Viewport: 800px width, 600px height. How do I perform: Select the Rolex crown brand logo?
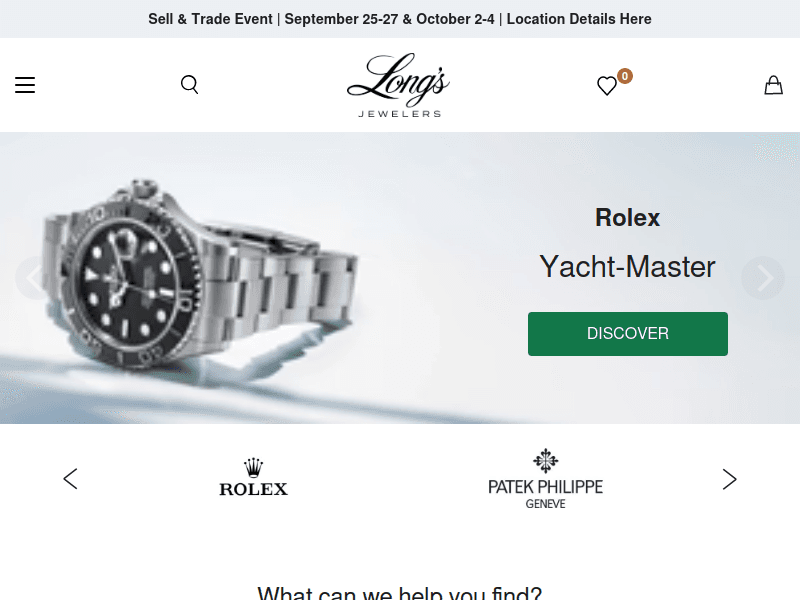253,478
